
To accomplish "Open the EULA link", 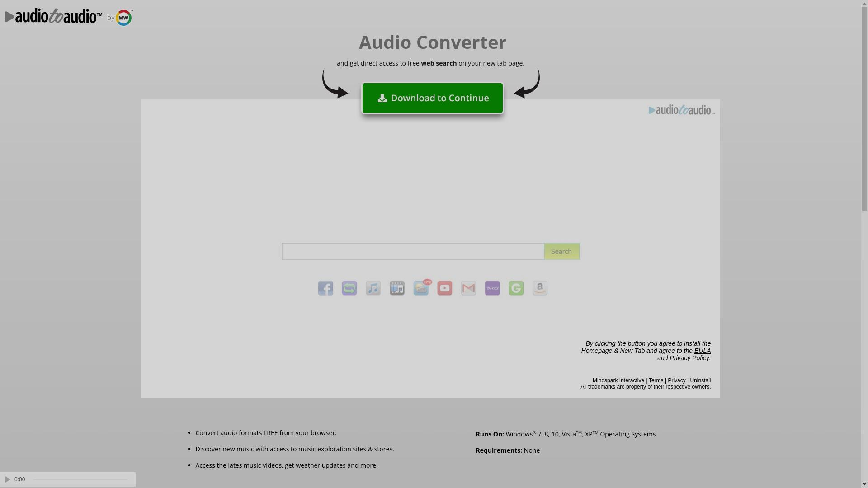I will point(703,351).
